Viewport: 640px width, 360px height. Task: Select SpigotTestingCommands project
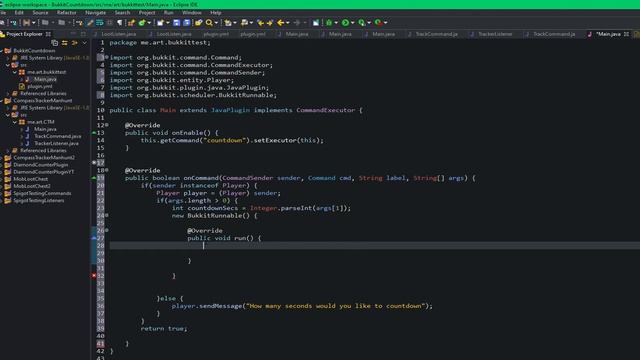[42, 193]
